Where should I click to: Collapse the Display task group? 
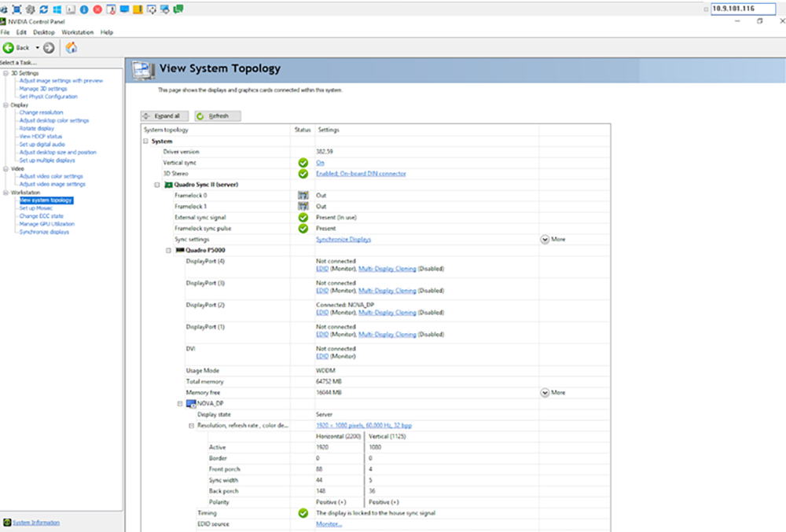coord(6,105)
